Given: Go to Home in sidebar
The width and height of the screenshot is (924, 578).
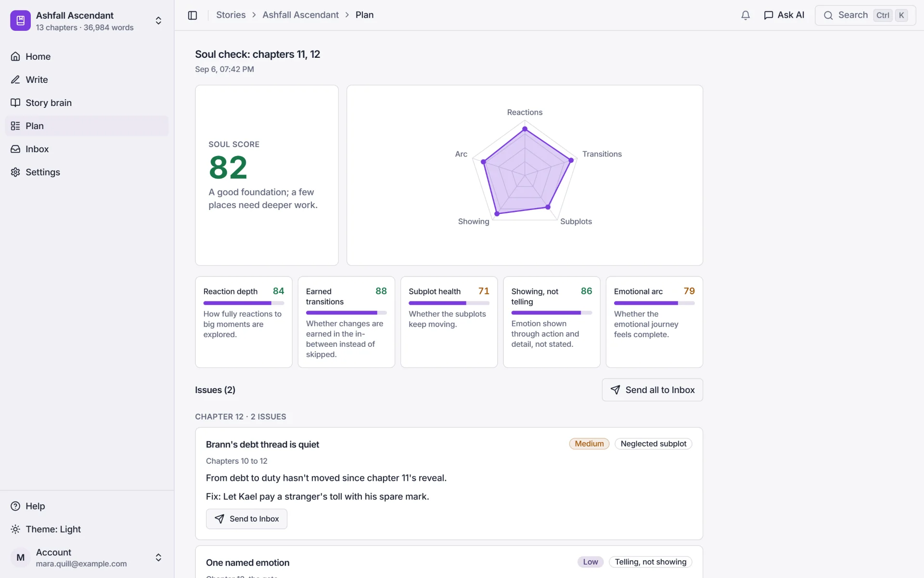Looking at the screenshot, I should pos(87,56).
